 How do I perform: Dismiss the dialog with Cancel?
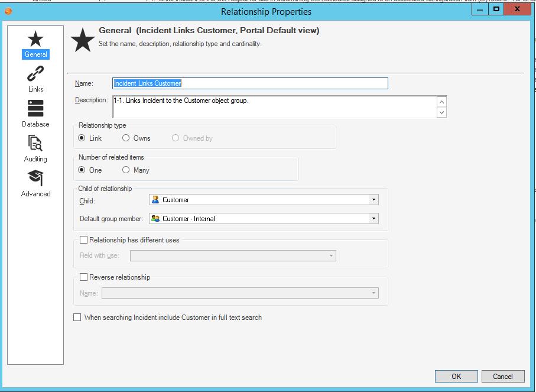click(x=503, y=376)
